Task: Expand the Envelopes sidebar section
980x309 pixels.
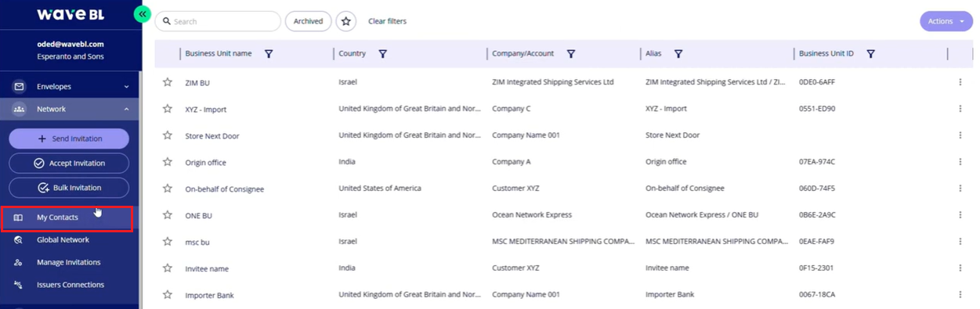Action: tap(71, 86)
